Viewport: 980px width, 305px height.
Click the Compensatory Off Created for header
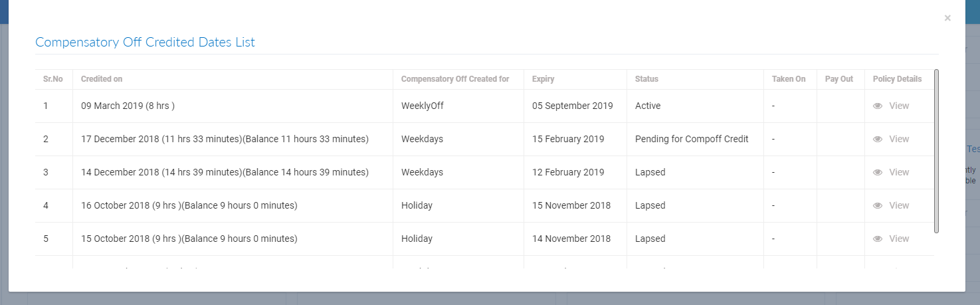[455, 79]
